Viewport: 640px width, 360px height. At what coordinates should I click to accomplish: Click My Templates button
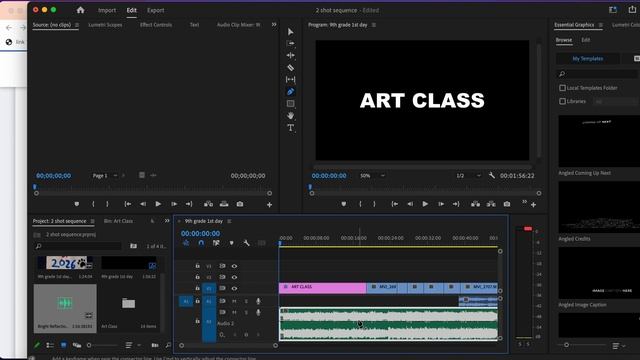pyautogui.click(x=588, y=59)
